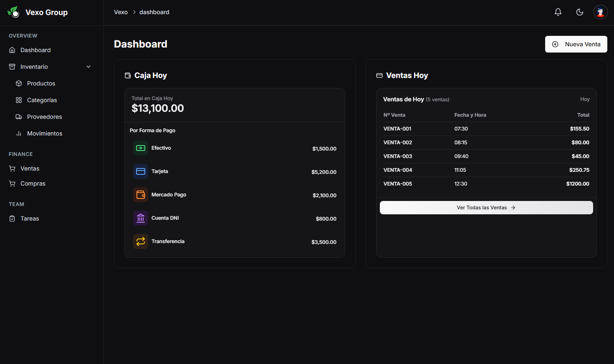Collapse the Inventario chevron
The image size is (614, 364).
[x=88, y=67]
